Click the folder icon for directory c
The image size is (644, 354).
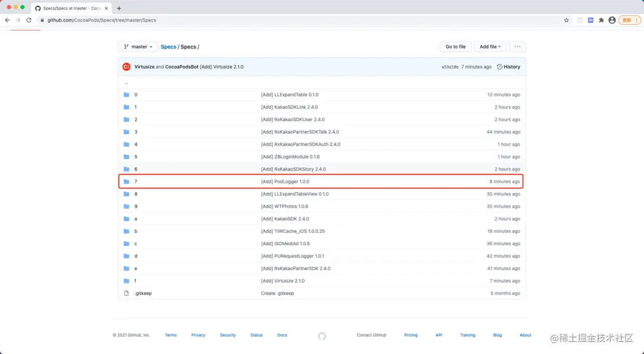pos(126,244)
